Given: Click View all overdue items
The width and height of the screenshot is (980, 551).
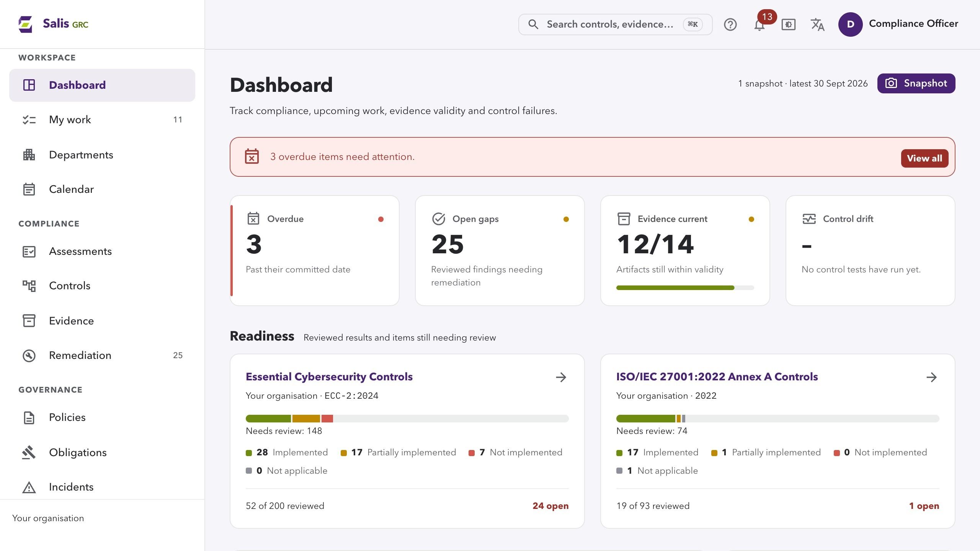Looking at the screenshot, I should coord(924,158).
